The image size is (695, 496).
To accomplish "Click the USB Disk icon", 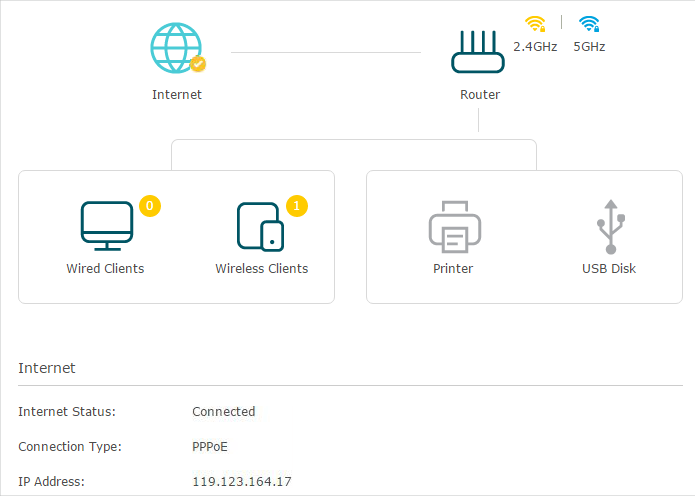I will 608,224.
